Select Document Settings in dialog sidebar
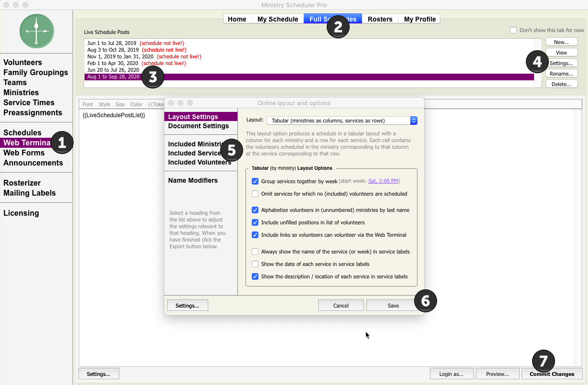Image resolution: width=588 pixels, height=385 pixels. (x=198, y=126)
